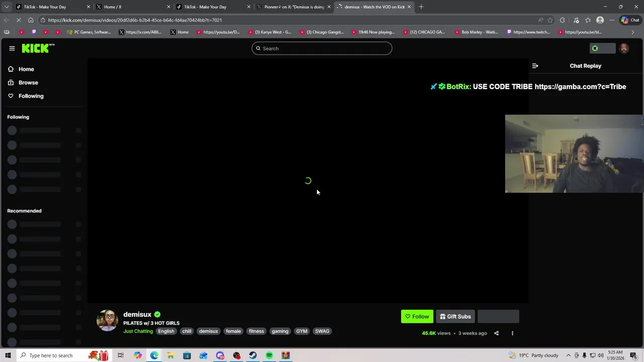The height and width of the screenshot is (362, 644).
Task: Open File Explorer from taskbar
Action: [171, 355]
